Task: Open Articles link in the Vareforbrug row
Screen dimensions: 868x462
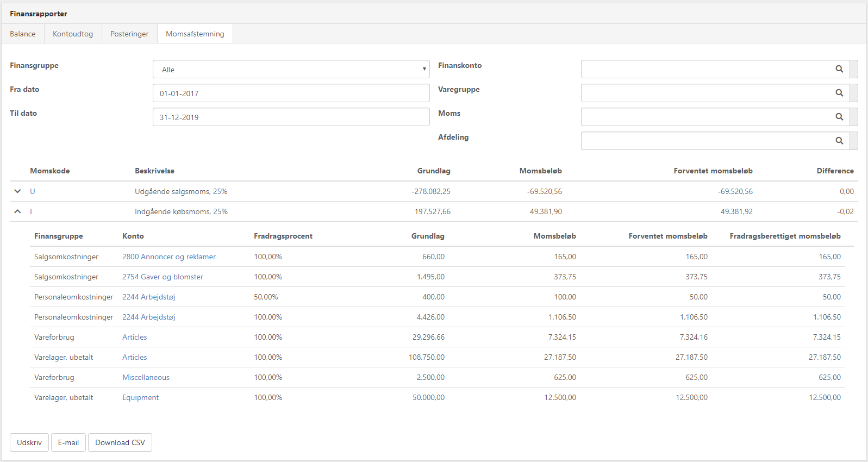Action: 135,337
